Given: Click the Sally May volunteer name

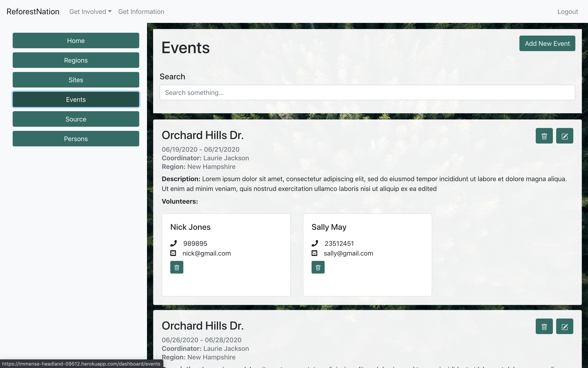Looking at the screenshot, I should 329,227.
